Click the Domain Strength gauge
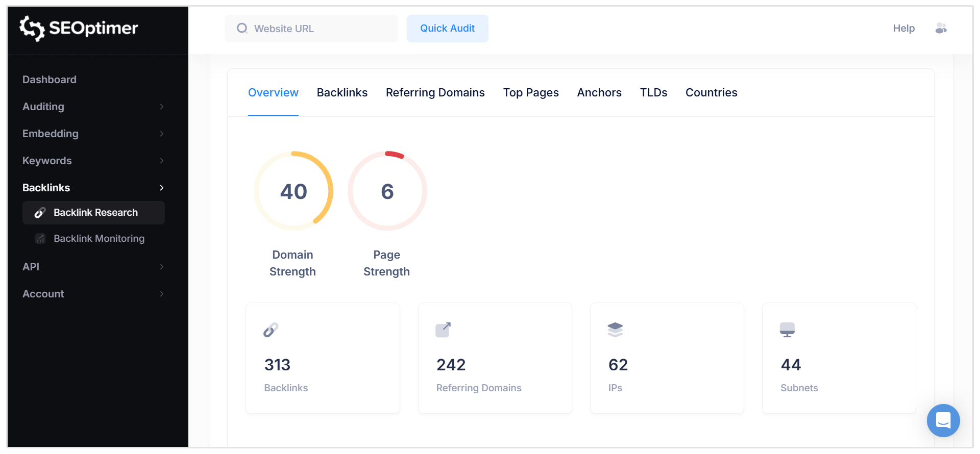Viewport: 980px width, 454px height. tap(293, 191)
